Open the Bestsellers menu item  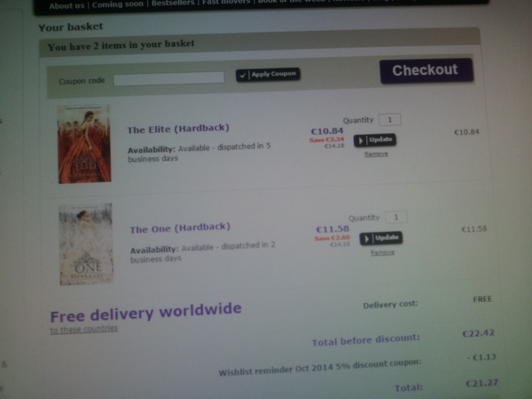(x=172, y=3)
